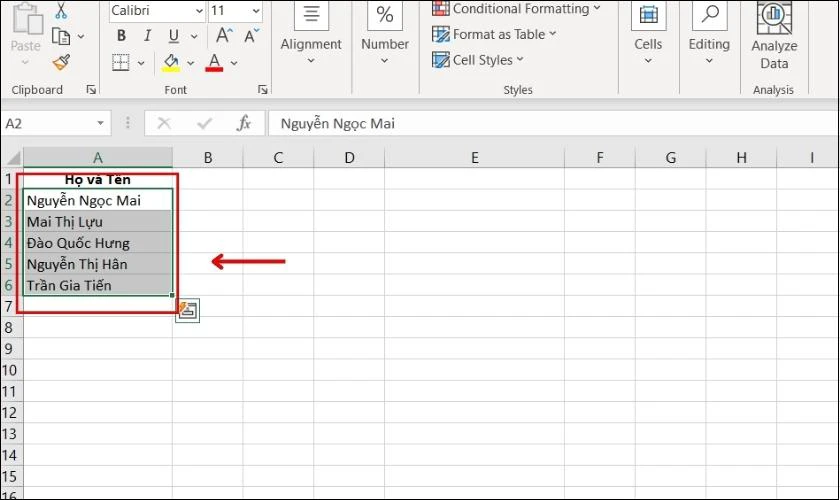Click Analyze Data button
Image resolution: width=840 pixels, height=500 pixels.
774,35
